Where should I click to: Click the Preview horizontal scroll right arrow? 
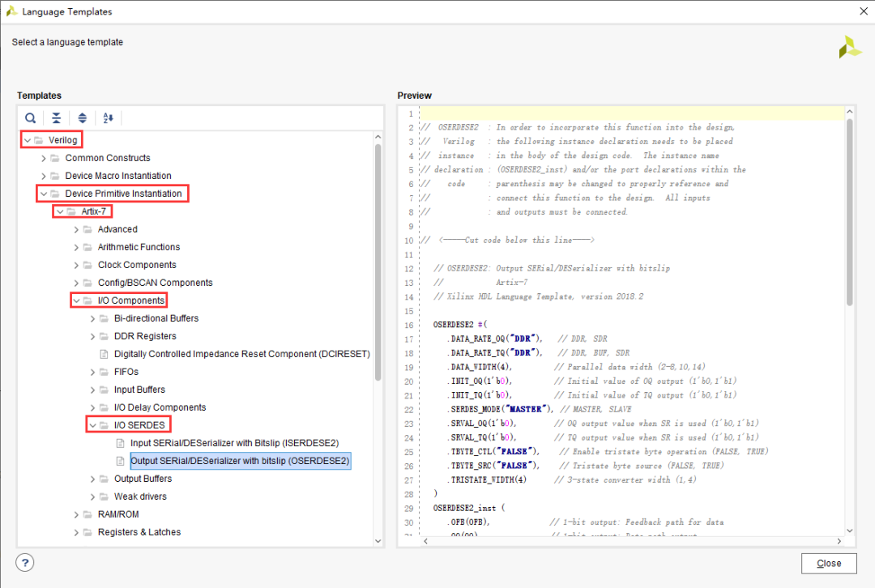pyautogui.click(x=839, y=541)
